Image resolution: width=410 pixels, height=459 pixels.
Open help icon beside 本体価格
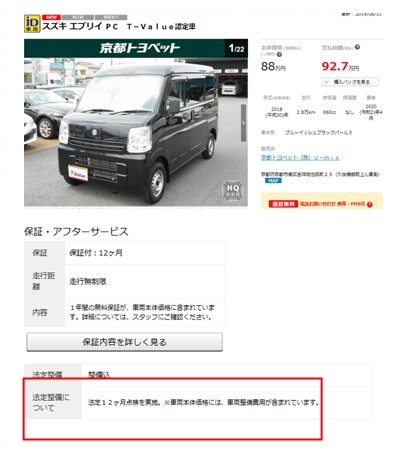[x=279, y=54]
